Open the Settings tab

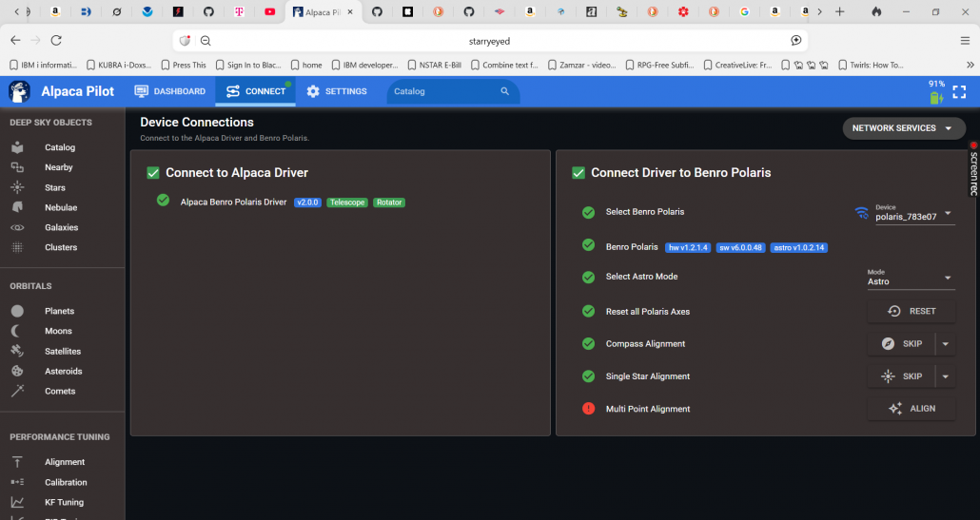coord(337,91)
